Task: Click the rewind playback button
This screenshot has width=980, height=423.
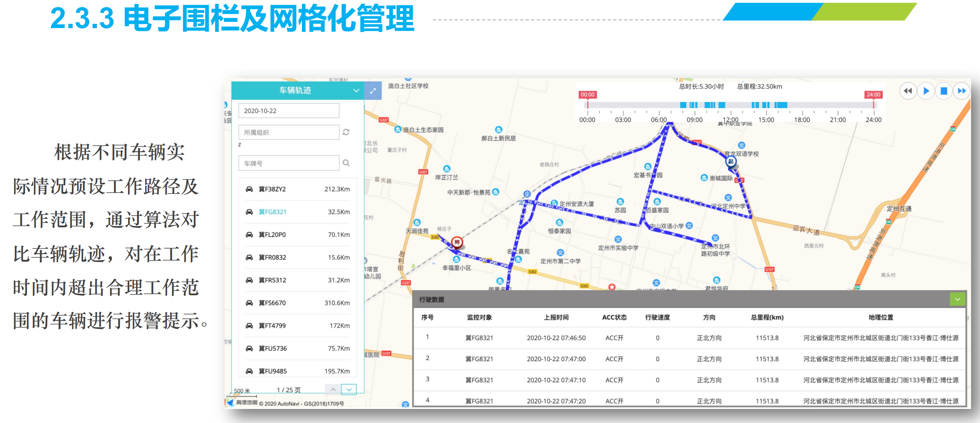Action: pyautogui.click(x=908, y=91)
